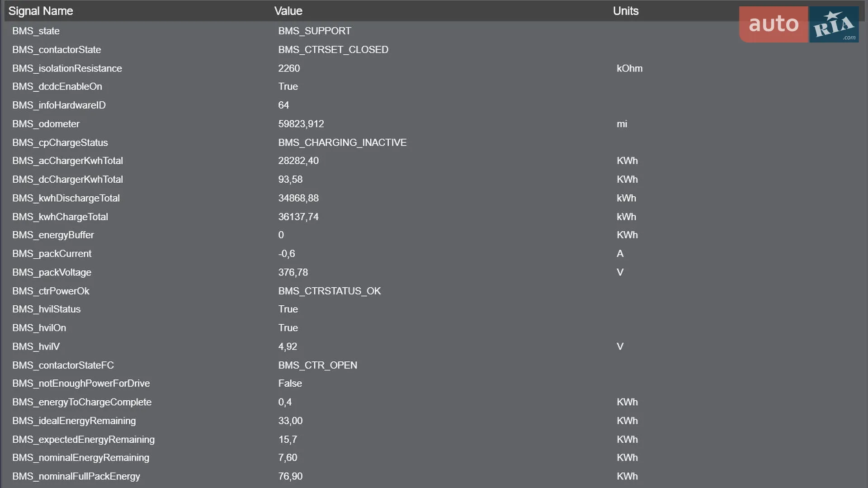
Task: Click the BMS_isolationResistance signal name
Action: [67, 68]
